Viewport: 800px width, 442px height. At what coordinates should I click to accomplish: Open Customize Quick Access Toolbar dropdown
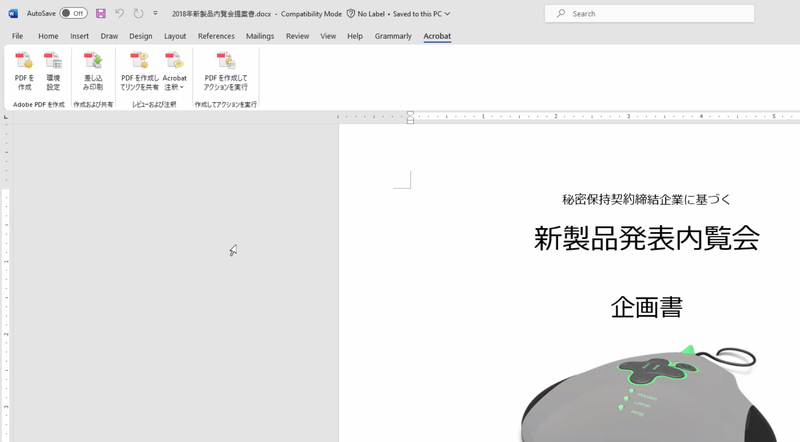[156, 14]
